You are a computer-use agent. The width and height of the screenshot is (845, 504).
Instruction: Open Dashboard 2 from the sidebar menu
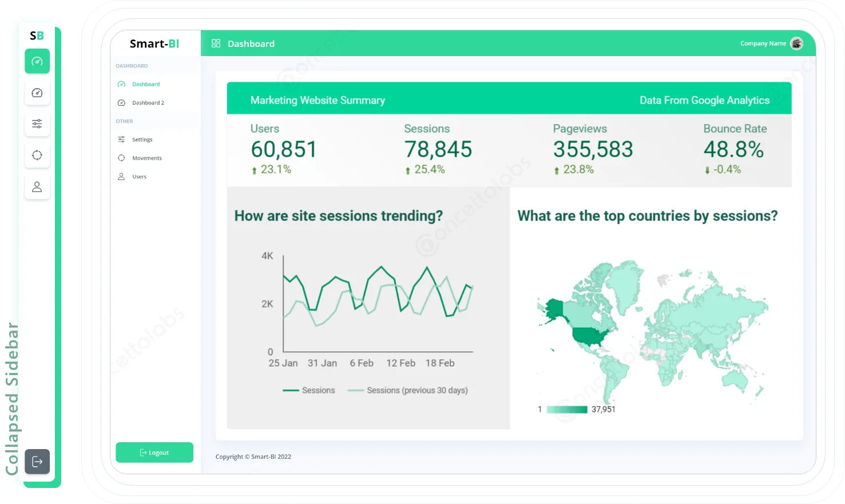tap(148, 103)
